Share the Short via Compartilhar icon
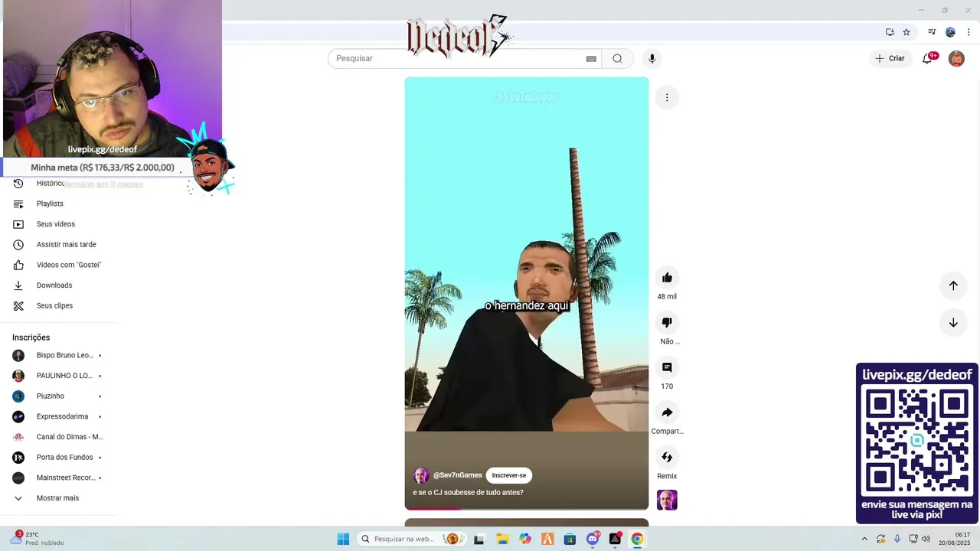Viewport: 980px width, 551px height. pyautogui.click(x=667, y=412)
